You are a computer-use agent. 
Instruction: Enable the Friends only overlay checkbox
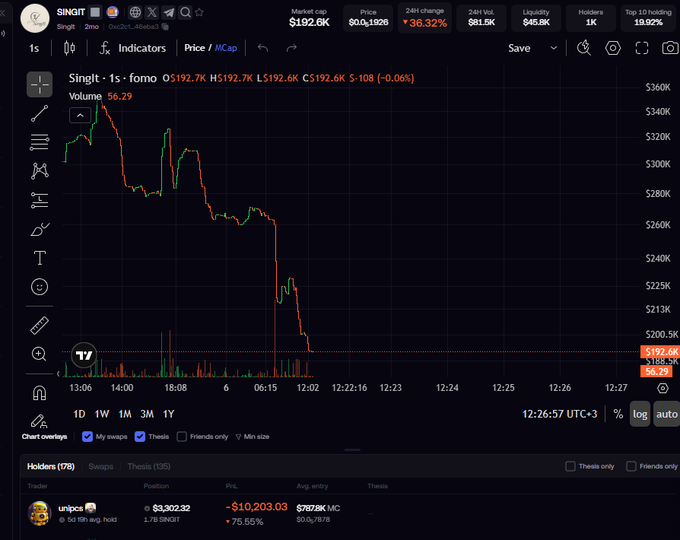click(x=182, y=437)
